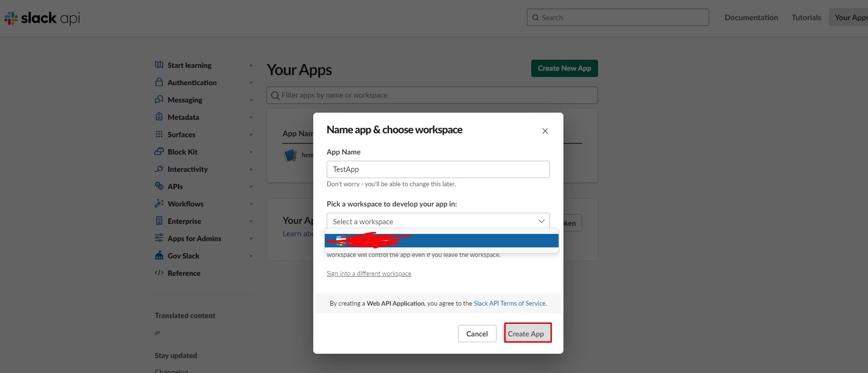This screenshot has width=868, height=373.
Task: Expand Apps for Admins sidebar arrow
Action: (251, 239)
